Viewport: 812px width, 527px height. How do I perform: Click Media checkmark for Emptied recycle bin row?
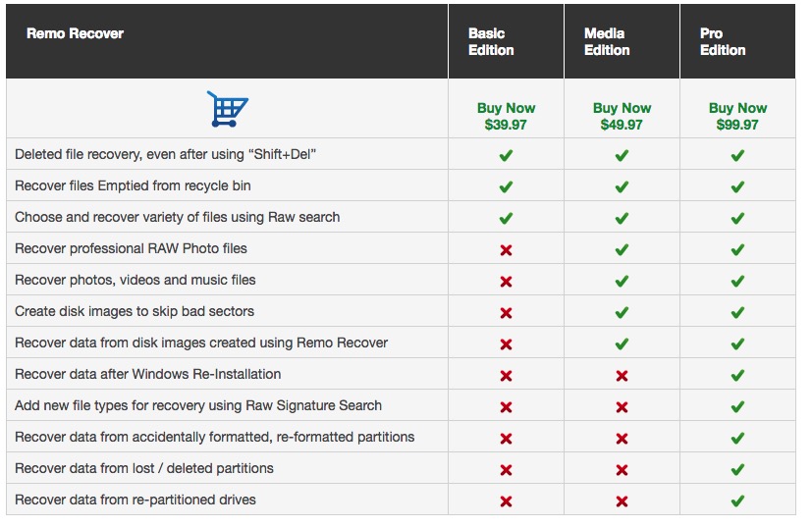click(622, 186)
